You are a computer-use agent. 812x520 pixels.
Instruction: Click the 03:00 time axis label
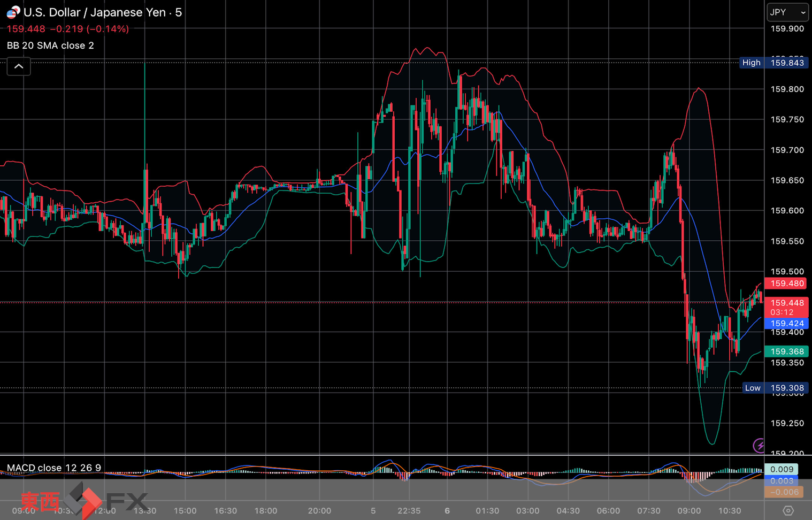click(527, 510)
